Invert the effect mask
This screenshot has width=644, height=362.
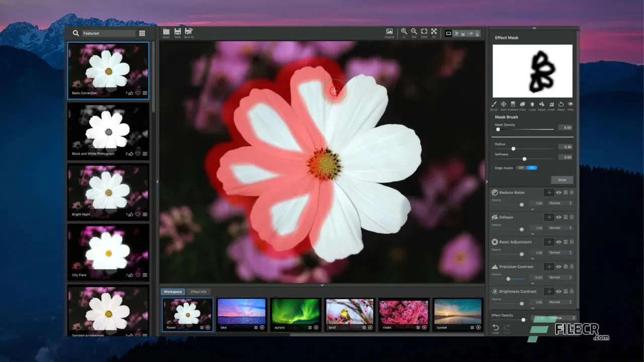(x=551, y=104)
